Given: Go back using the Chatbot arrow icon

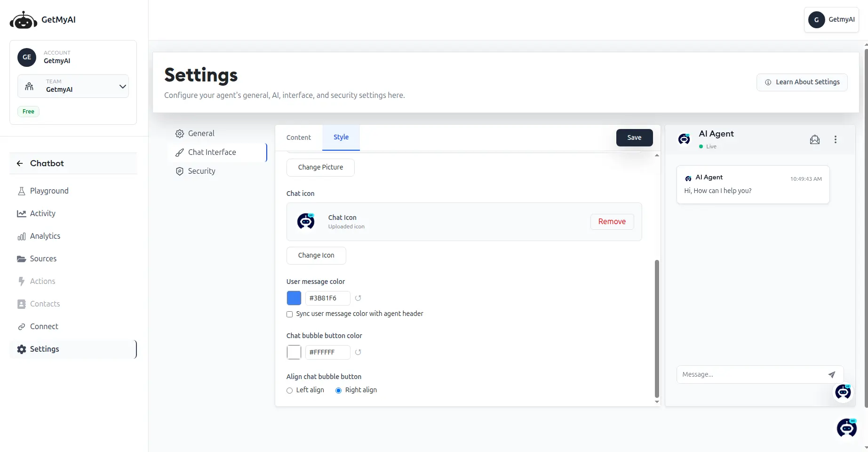Looking at the screenshot, I should (20, 163).
